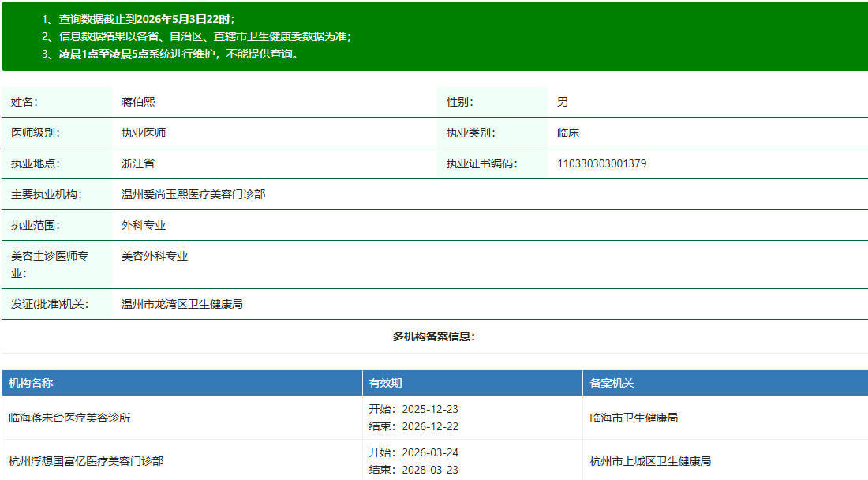The image size is (868, 480).
Task: Select the value 外科专业
Action: (x=144, y=225)
